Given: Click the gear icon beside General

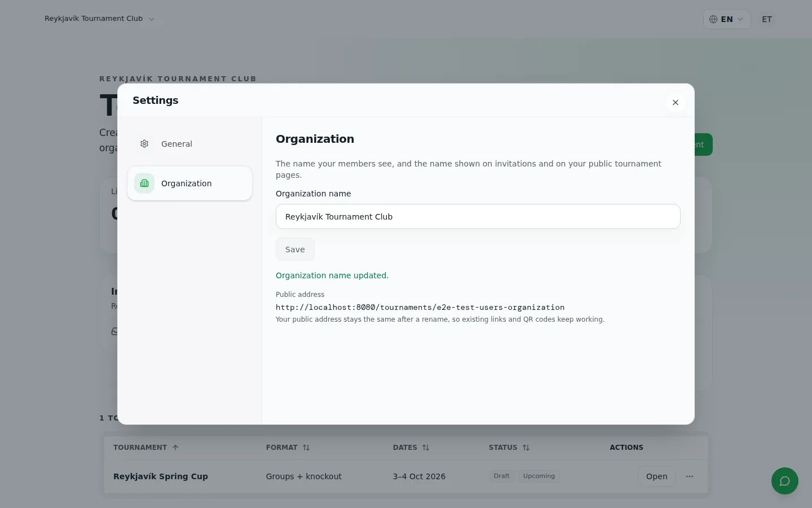Looking at the screenshot, I should point(144,144).
